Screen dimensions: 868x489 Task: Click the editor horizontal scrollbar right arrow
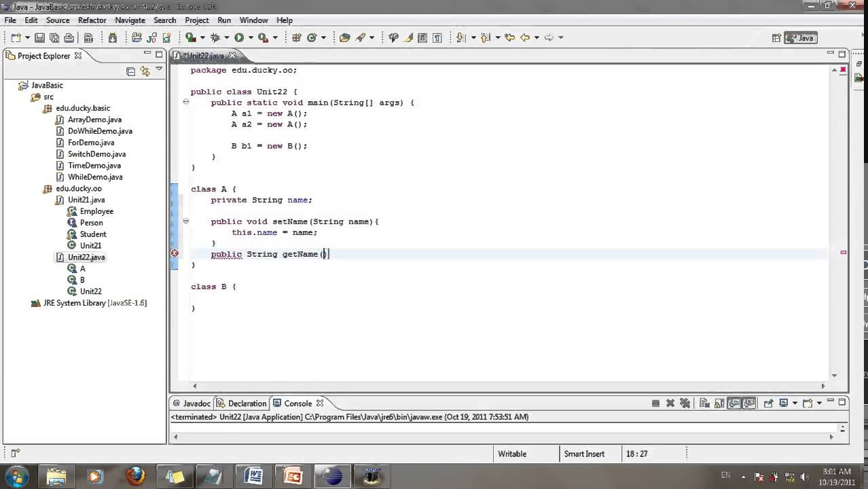tap(823, 386)
